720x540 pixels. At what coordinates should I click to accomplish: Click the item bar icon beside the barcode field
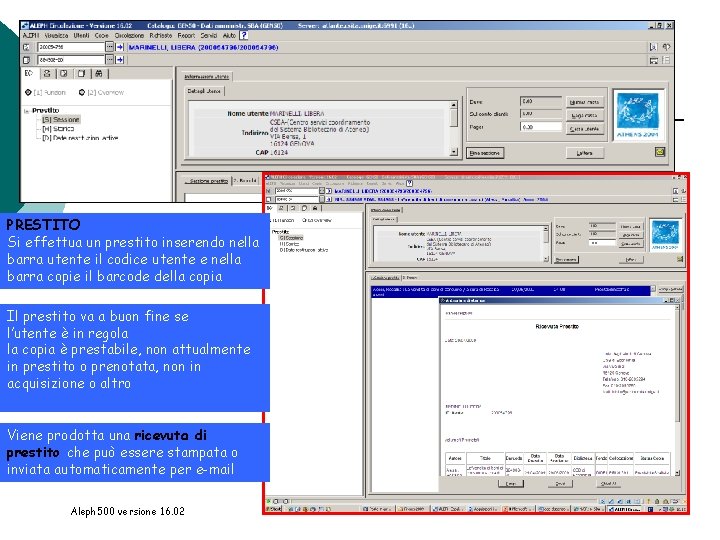(27, 60)
